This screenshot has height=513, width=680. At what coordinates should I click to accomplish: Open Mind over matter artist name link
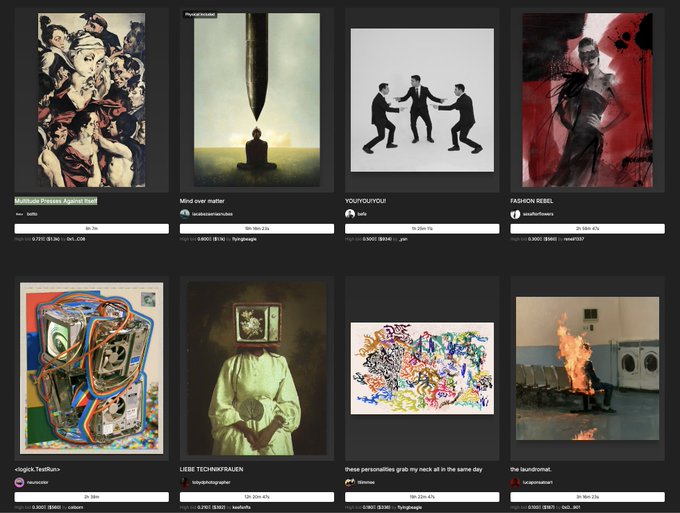coord(212,214)
